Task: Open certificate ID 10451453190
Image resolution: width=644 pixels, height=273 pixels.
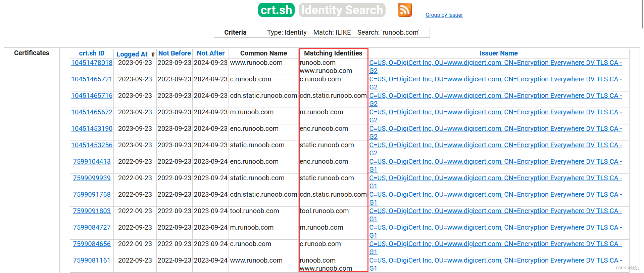Action: click(x=92, y=128)
